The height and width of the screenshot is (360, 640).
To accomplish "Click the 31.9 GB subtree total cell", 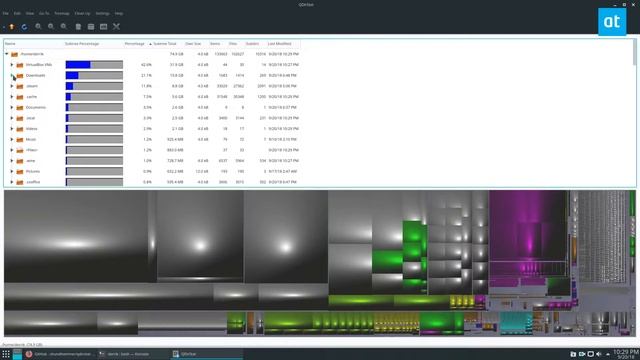I will coord(176,64).
